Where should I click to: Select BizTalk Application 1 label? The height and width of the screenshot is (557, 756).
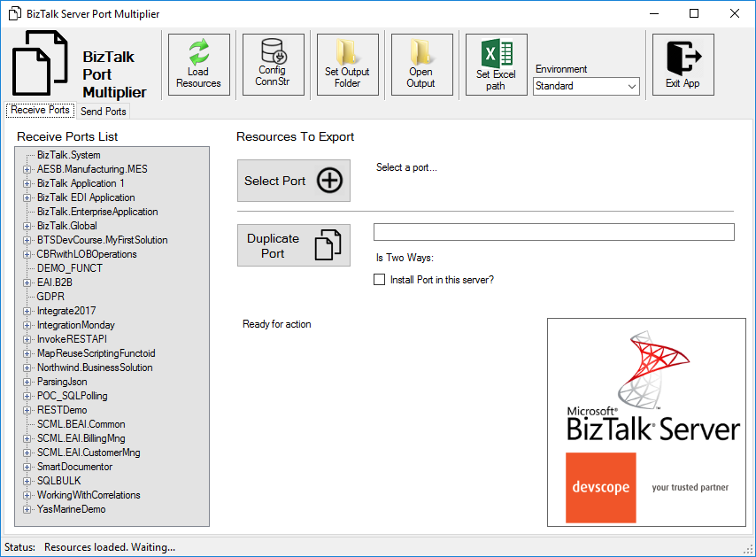point(81,183)
